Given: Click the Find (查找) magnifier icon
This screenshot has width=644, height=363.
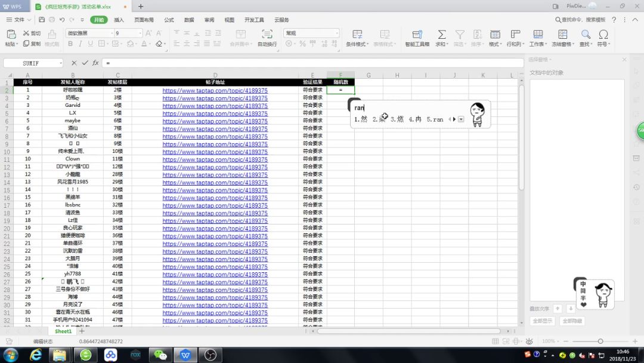Looking at the screenshot, I should click(585, 35).
